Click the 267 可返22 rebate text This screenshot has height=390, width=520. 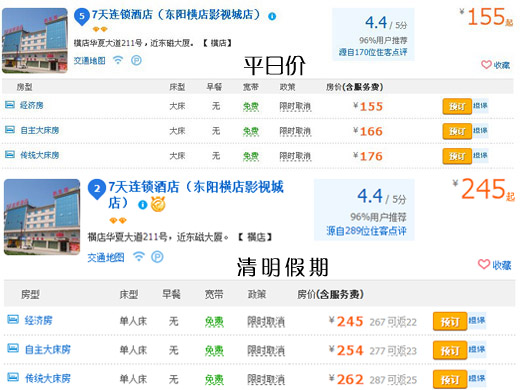point(393,322)
